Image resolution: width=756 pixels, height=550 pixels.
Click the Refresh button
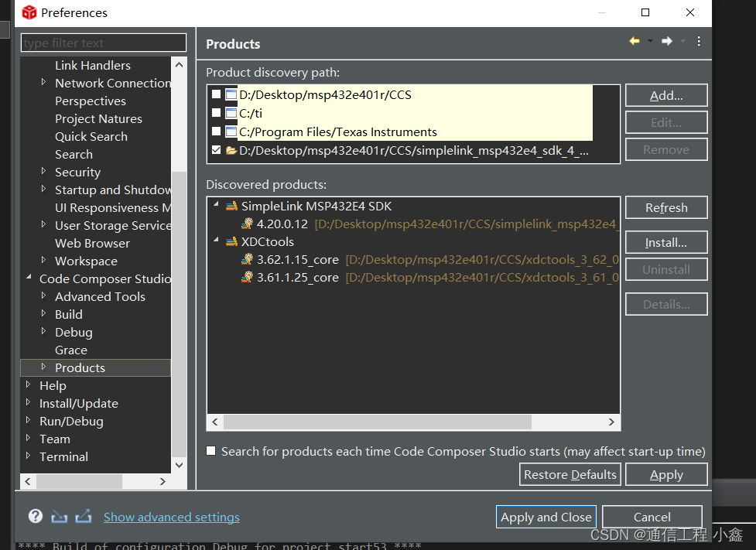tap(665, 207)
